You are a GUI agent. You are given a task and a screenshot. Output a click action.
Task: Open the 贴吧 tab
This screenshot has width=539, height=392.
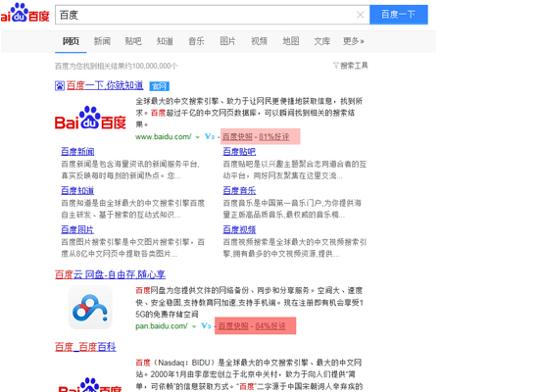133,41
